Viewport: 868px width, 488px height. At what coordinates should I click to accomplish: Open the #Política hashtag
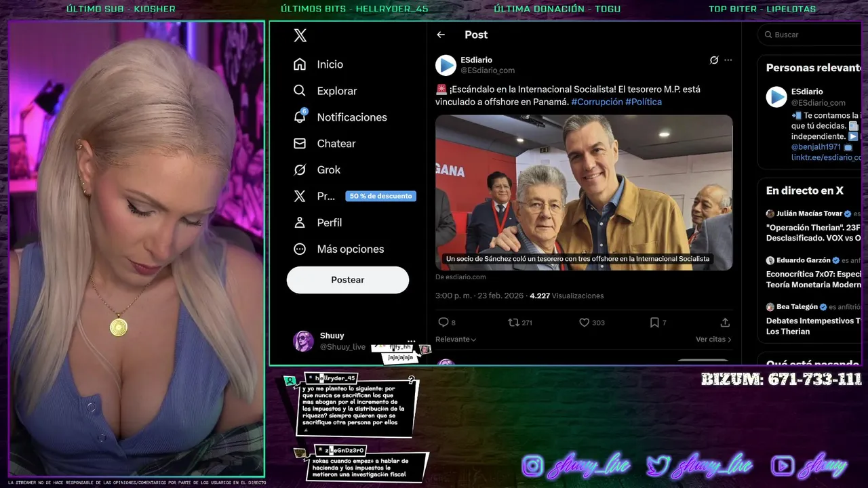(644, 102)
